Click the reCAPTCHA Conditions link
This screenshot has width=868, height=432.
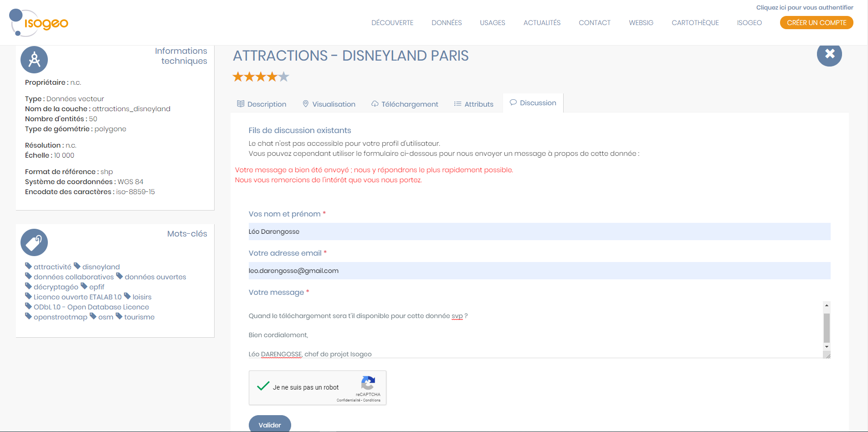pos(372,400)
